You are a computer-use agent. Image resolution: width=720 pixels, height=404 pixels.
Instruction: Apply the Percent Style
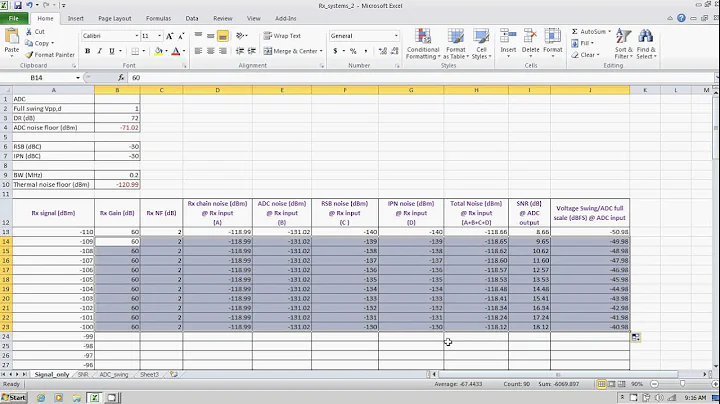353,51
